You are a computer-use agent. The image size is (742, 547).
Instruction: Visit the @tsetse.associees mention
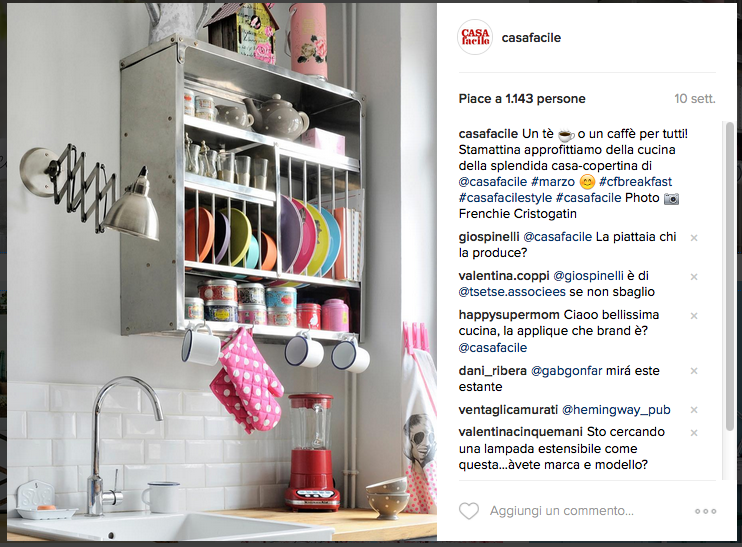[512, 292]
